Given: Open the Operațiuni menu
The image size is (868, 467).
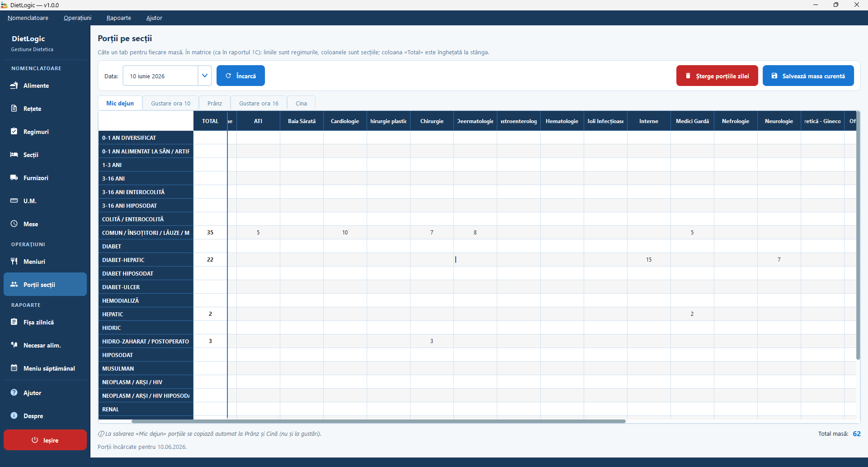Looking at the screenshot, I should click(x=77, y=18).
